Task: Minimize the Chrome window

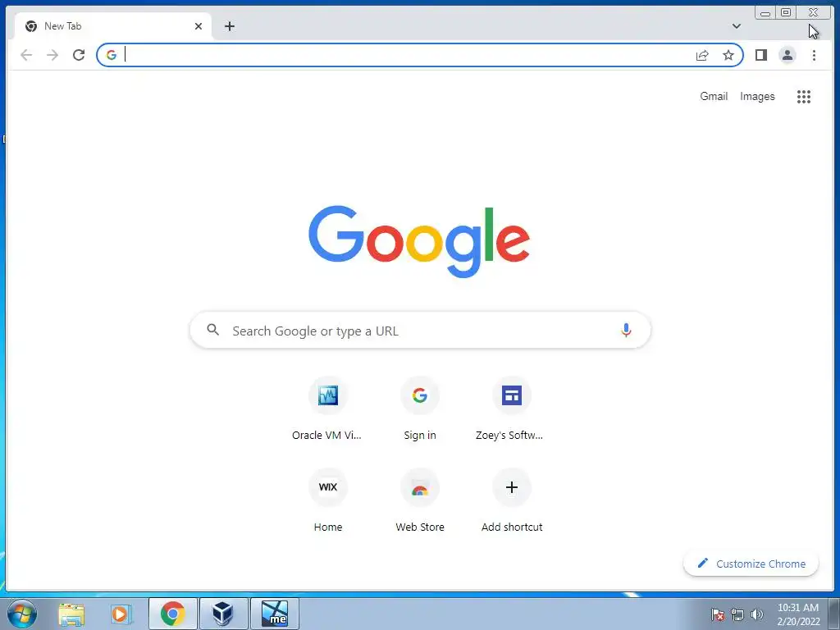Action: (765, 13)
